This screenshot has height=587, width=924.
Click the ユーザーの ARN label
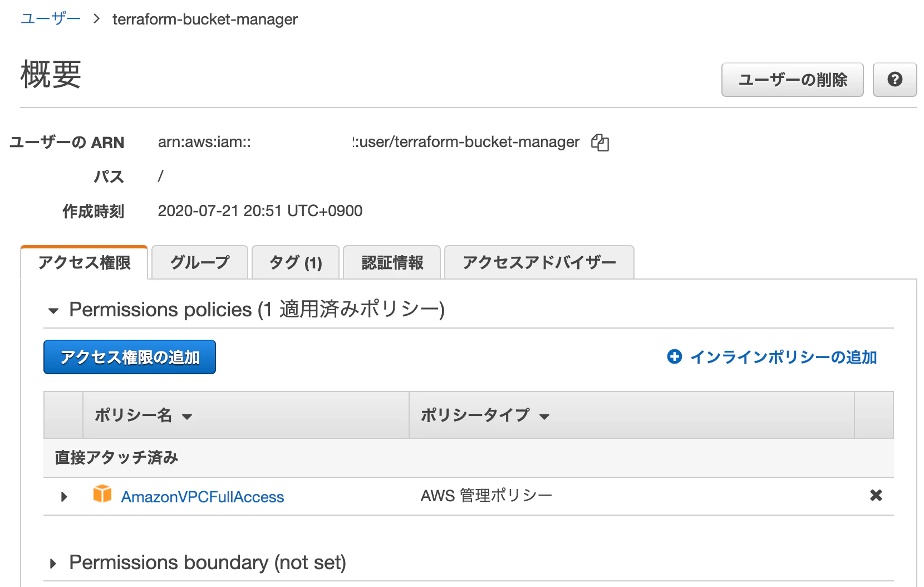point(67,143)
